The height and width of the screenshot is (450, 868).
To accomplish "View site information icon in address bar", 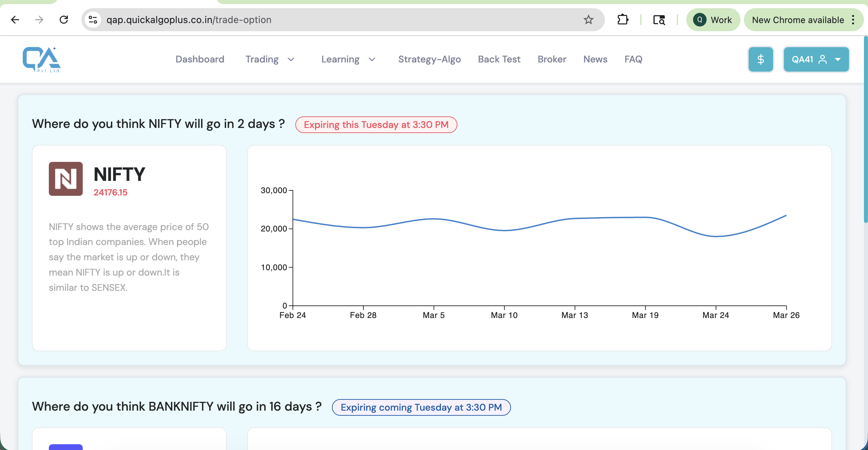I will (93, 20).
